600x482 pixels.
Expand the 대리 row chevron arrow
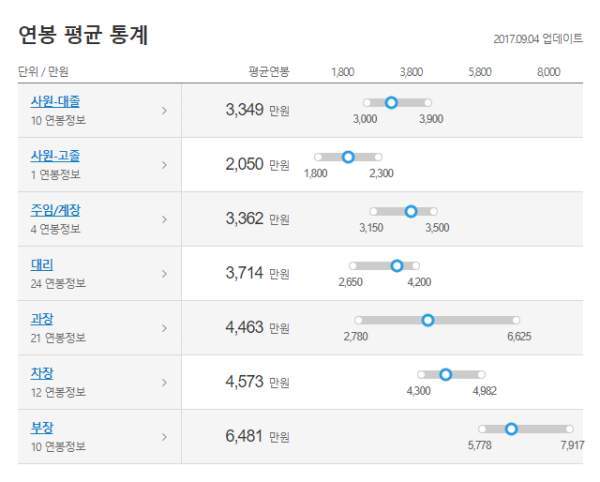click(x=164, y=274)
